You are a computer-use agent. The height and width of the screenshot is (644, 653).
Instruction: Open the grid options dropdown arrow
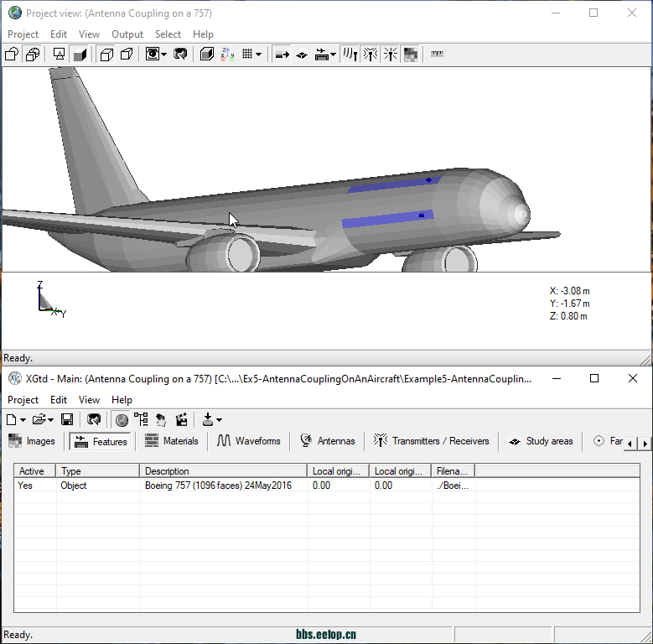tap(259, 55)
